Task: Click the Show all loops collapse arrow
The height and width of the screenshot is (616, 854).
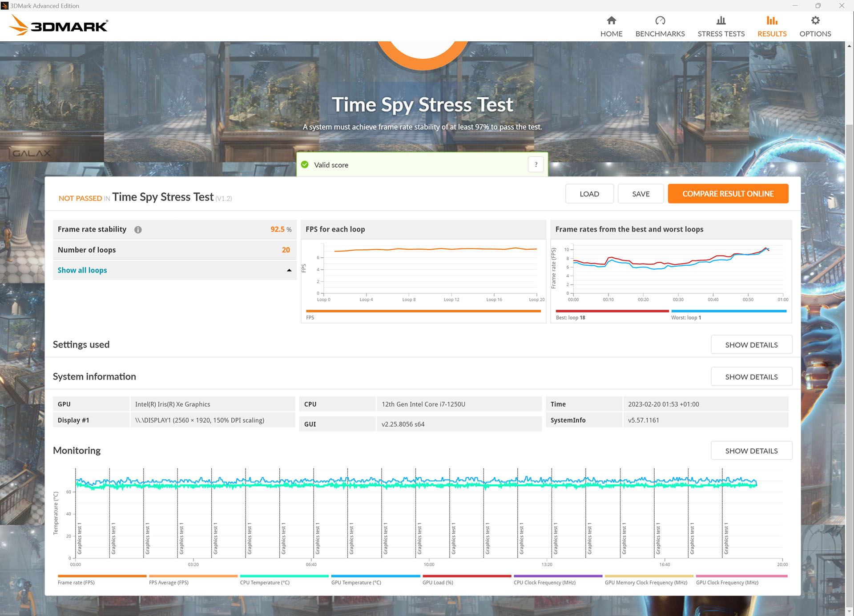Action: 289,270
